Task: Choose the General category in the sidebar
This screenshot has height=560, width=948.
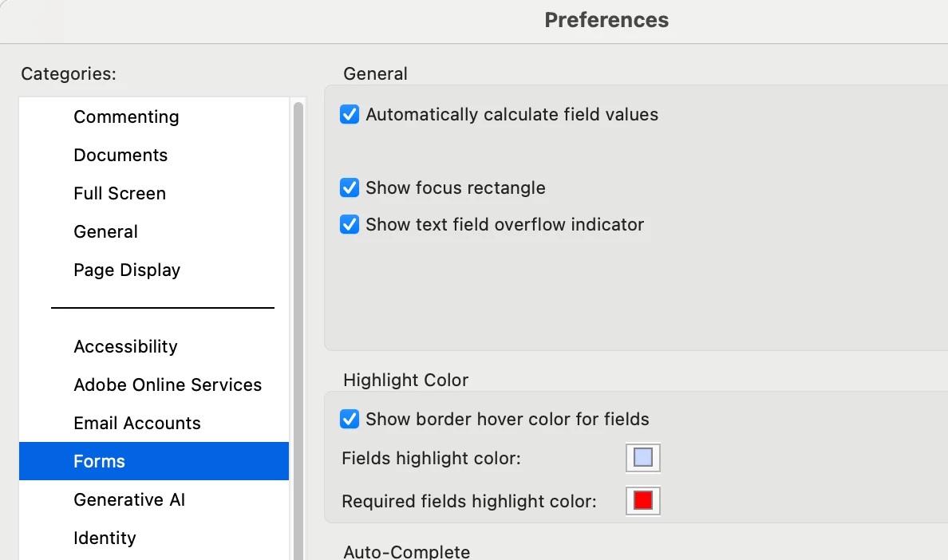Action: (x=105, y=232)
